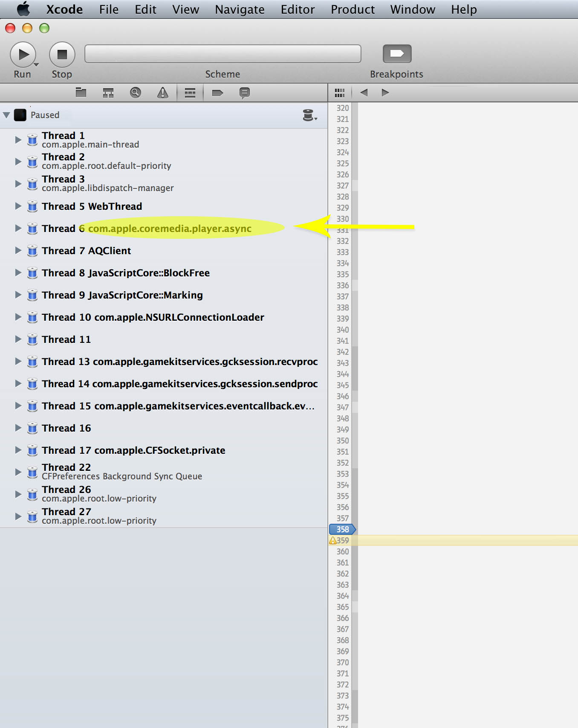Show the Search navigator magnifier icon
The height and width of the screenshot is (728, 578).
point(136,93)
